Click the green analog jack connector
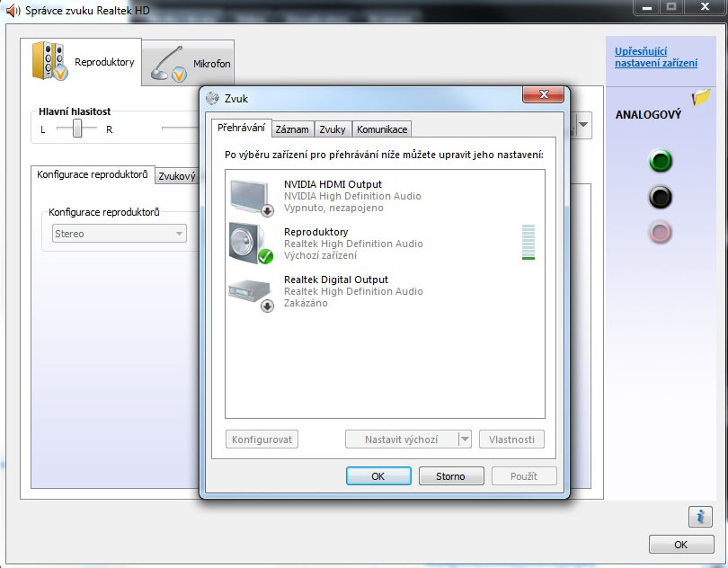Image resolution: width=728 pixels, height=568 pixels. [x=661, y=161]
